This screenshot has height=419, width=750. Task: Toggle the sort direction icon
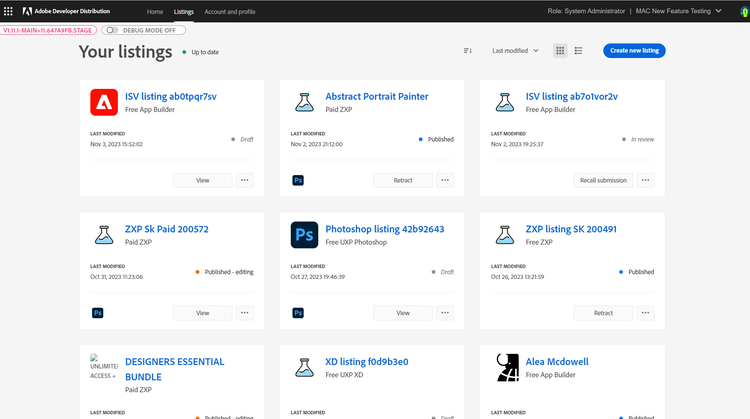click(468, 50)
